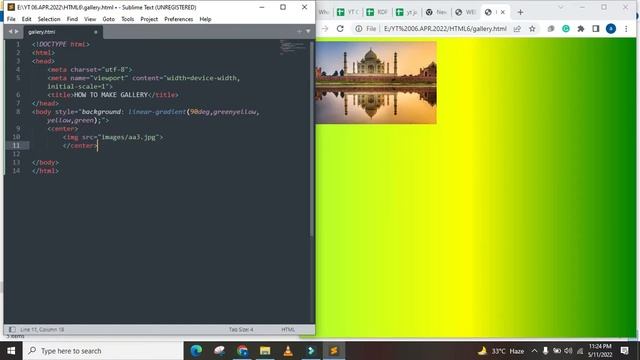
Task: Change Tab Size: 4 setting
Action: [241, 329]
